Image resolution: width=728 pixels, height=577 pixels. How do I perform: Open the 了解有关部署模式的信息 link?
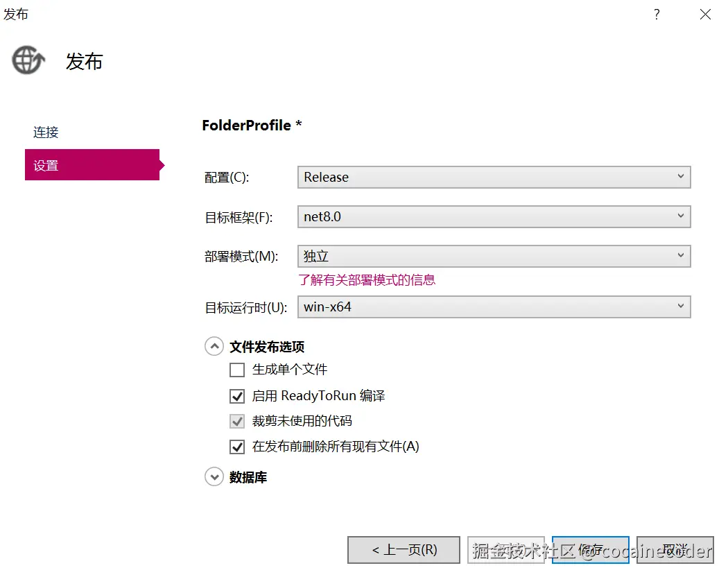coord(367,280)
